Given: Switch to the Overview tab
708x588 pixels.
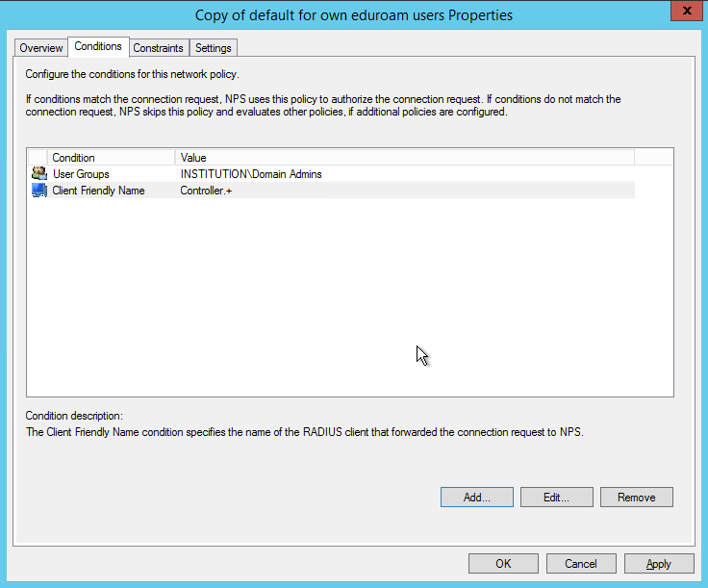Looking at the screenshot, I should tap(41, 48).
